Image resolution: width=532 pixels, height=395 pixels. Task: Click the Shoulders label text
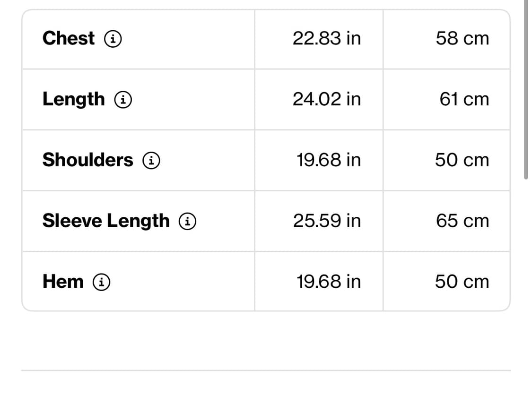[88, 160]
